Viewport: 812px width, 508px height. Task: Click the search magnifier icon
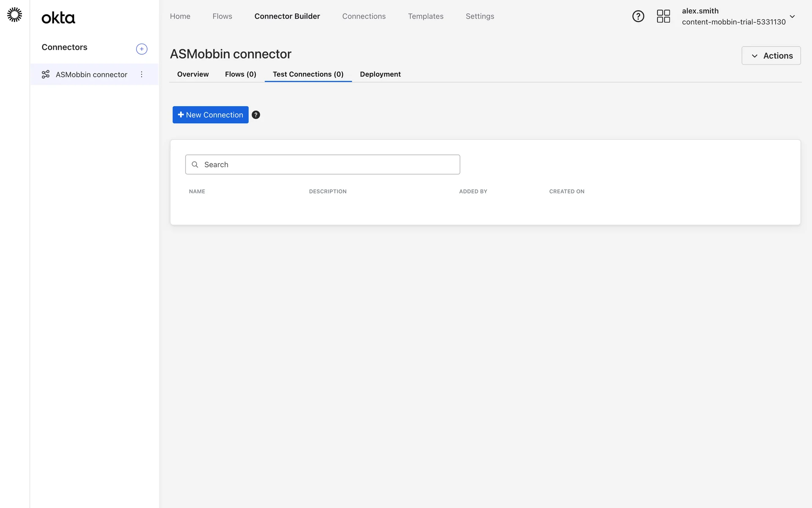pos(195,165)
